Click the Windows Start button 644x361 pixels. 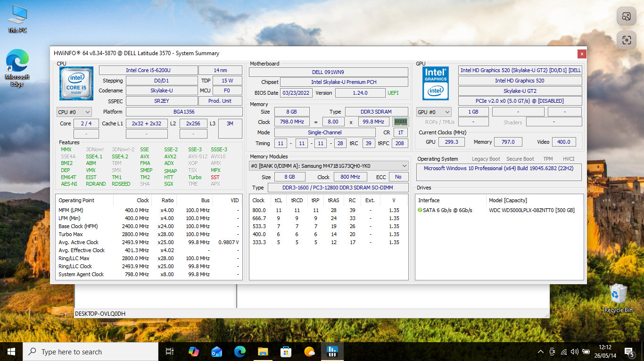pos(11,352)
